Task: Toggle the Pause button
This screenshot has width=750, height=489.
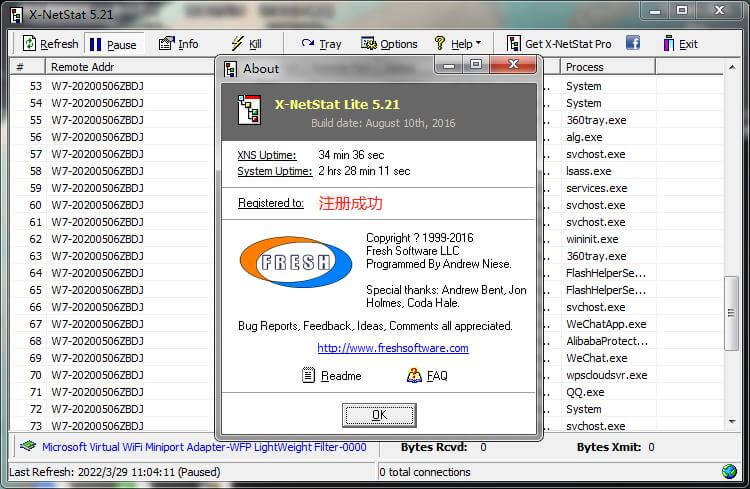Action: tap(113, 44)
